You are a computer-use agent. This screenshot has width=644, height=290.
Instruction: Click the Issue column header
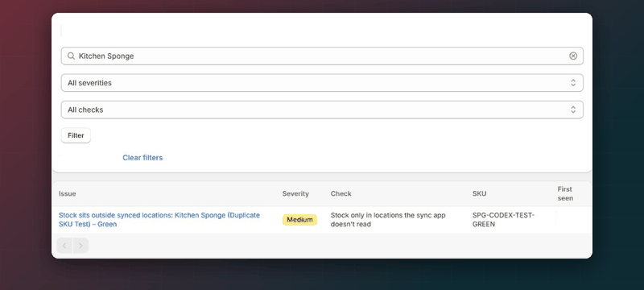click(67, 194)
